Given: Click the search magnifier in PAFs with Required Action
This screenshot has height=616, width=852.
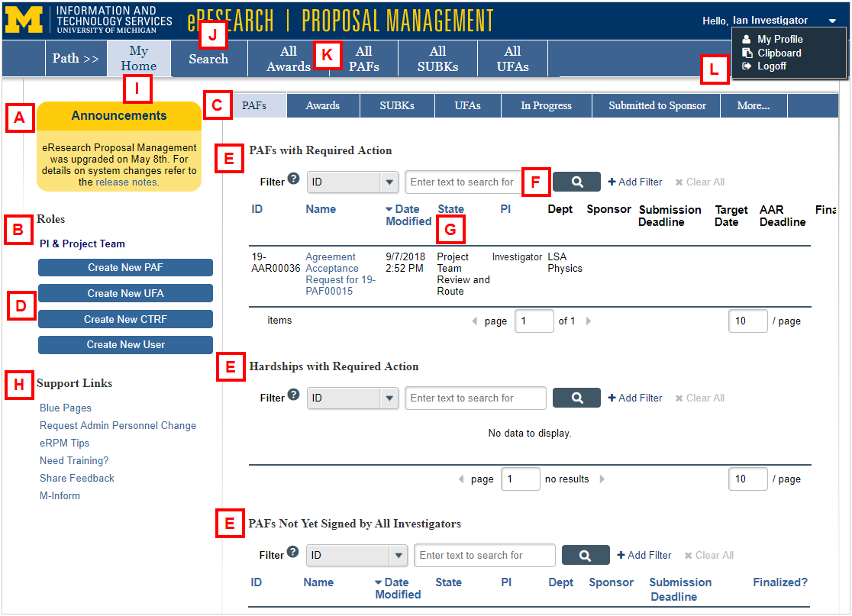Looking at the screenshot, I should (x=576, y=182).
